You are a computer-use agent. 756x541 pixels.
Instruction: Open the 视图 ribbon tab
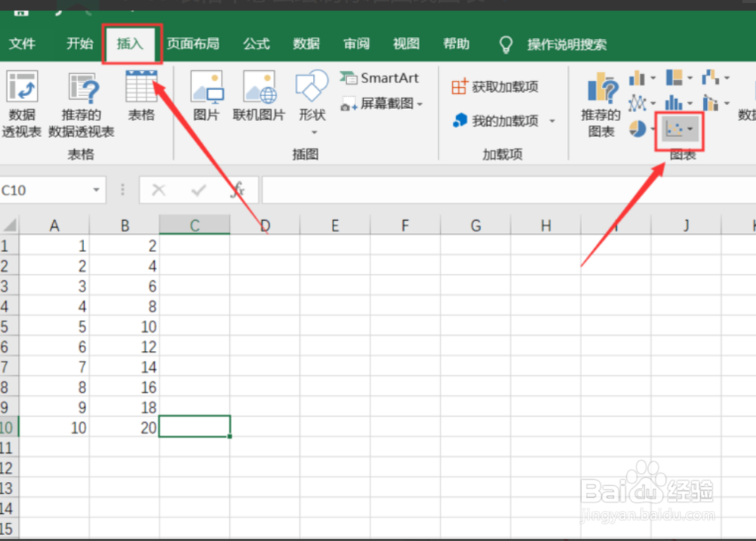tap(406, 44)
